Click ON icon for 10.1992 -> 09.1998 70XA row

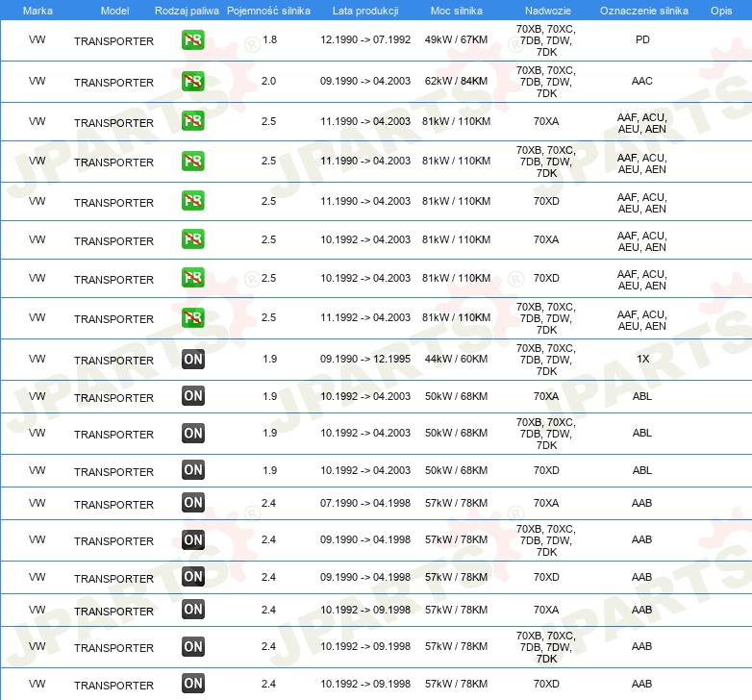[192, 610]
